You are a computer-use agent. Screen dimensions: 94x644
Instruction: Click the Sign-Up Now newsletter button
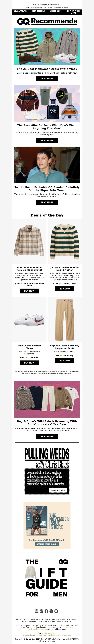pyautogui.click(x=58, y=490)
